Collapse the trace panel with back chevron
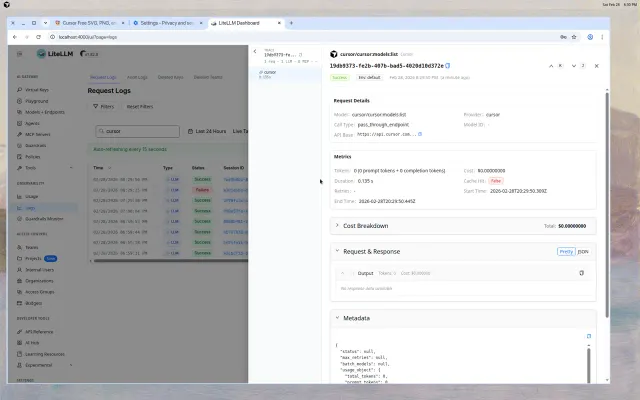The width and height of the screenshot is (640, 400). [x=255, y=51]
